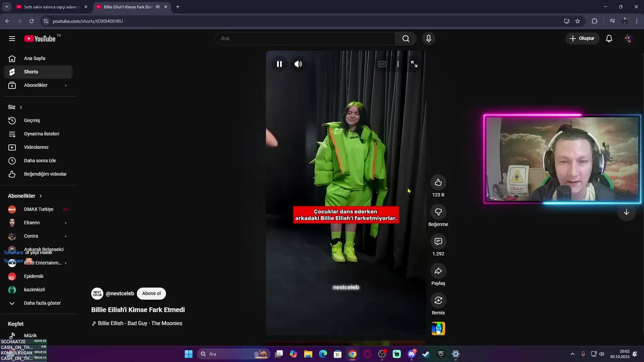Open the @nestceleb channel link
The image size is (644, 362).
point(120,294)
